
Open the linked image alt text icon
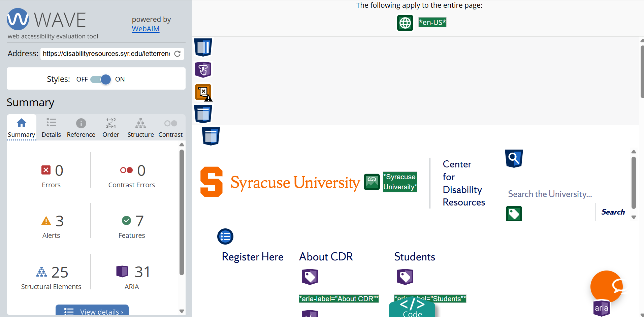point(372,182)
